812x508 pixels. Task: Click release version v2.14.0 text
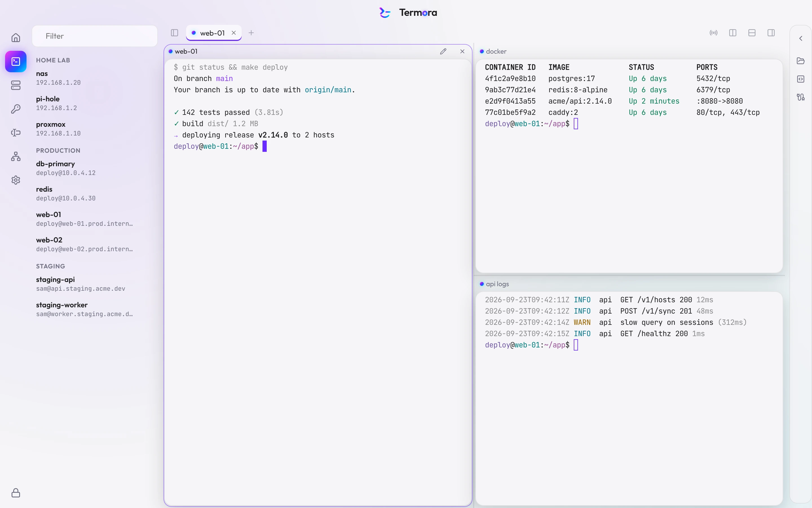273,135
